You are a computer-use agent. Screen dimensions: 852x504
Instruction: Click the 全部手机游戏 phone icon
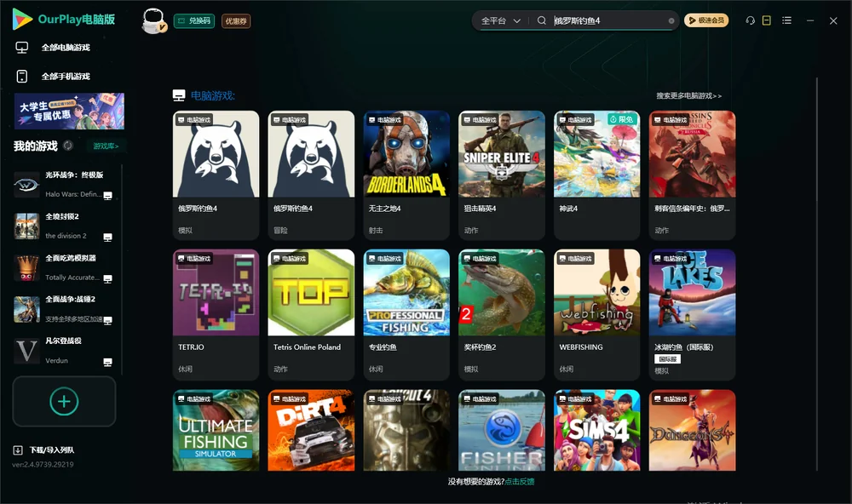pos(22,77)
